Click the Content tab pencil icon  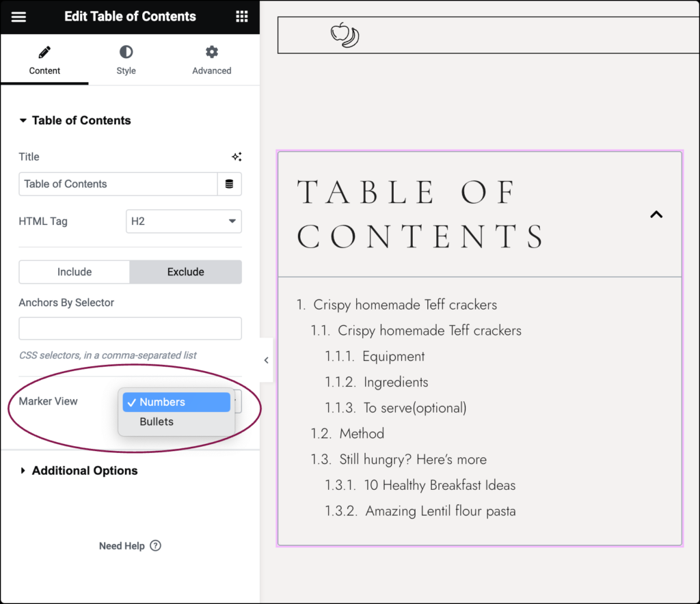click(x=44, y=51)
